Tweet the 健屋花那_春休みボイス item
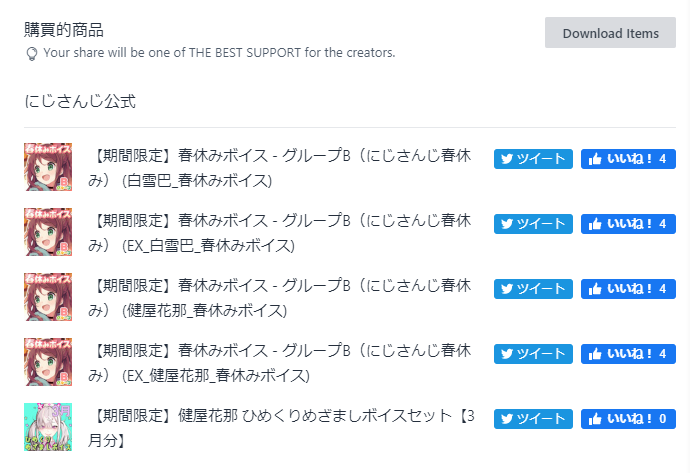The width and height of the screenshot is (690, 473). coord(533,289)
